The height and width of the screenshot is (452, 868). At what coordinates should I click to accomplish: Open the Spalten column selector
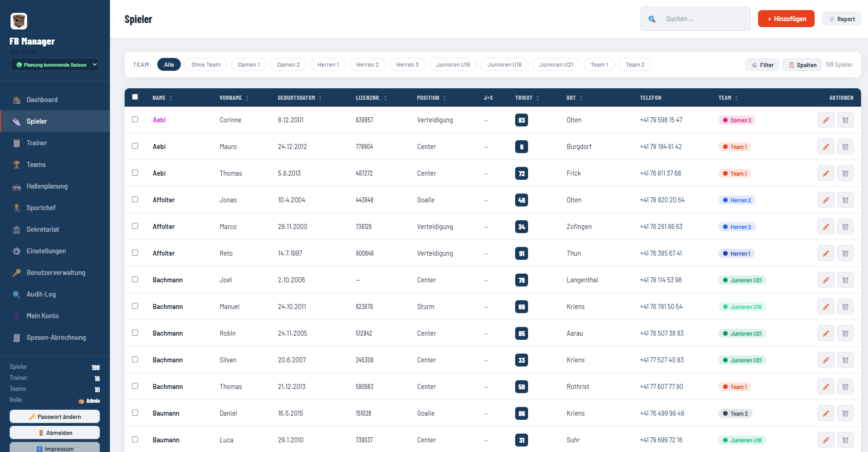(802, 65)
